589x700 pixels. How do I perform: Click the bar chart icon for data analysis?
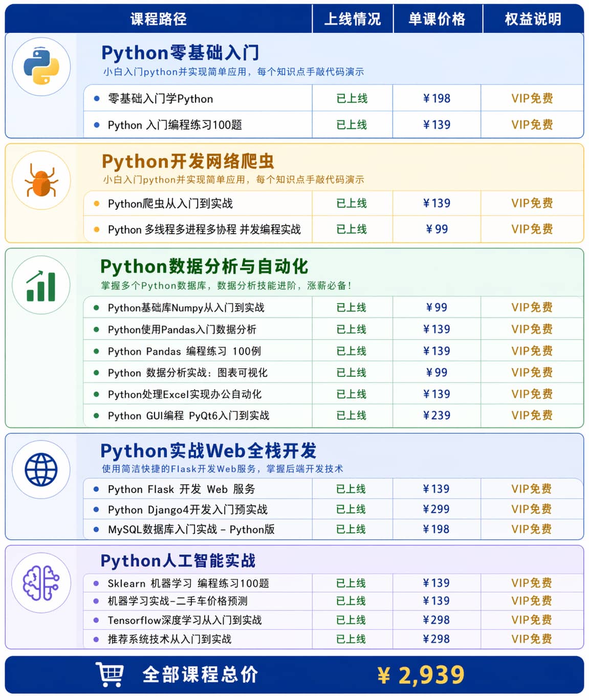(x=40, y=285)
